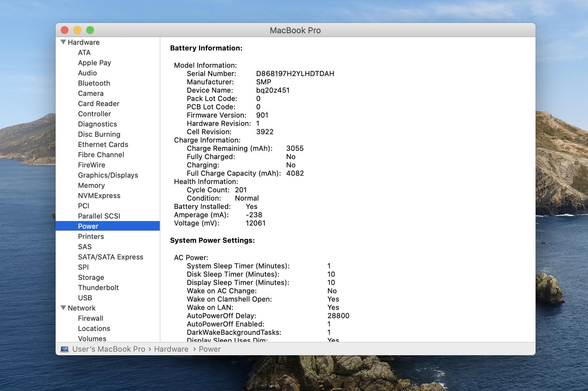588x391 pixels.
Task: Select PCI in the sidebar
Action: click(83, 206)
